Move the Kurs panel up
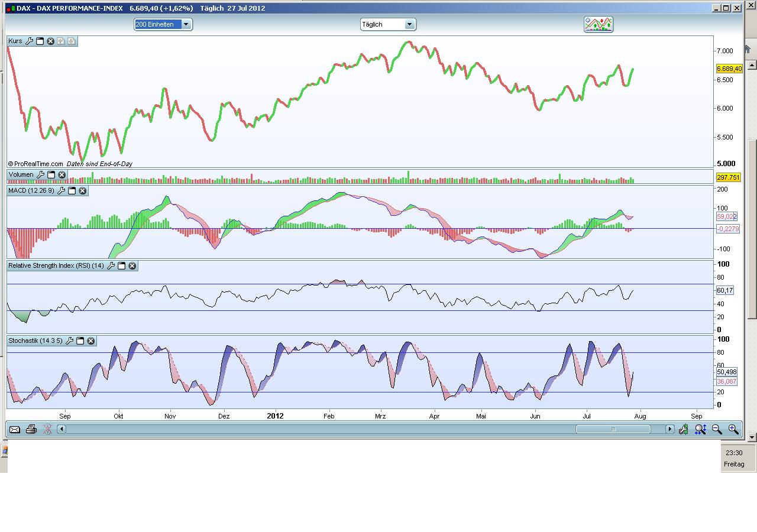Screen dimensions: 757x532 tap(61, 41)
